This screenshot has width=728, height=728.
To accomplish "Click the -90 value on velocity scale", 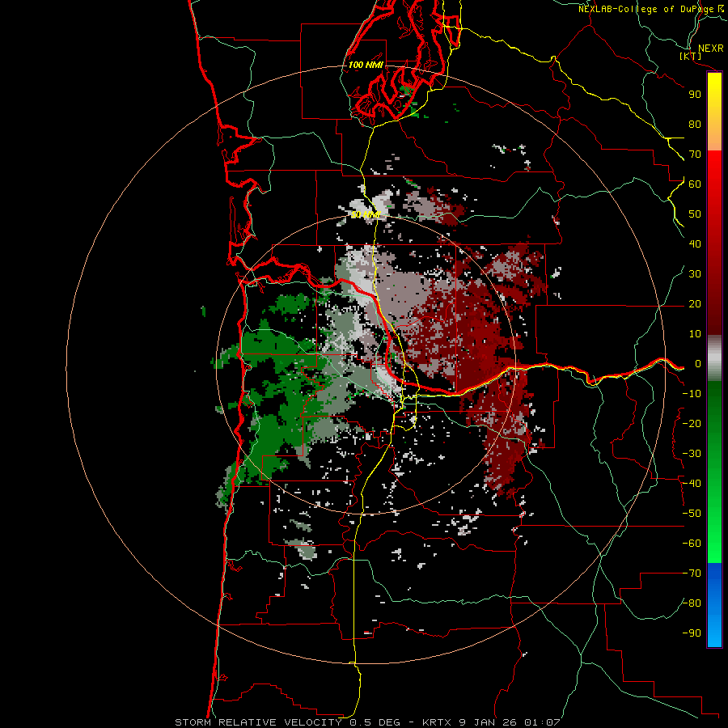I will [x=692, y=633].
